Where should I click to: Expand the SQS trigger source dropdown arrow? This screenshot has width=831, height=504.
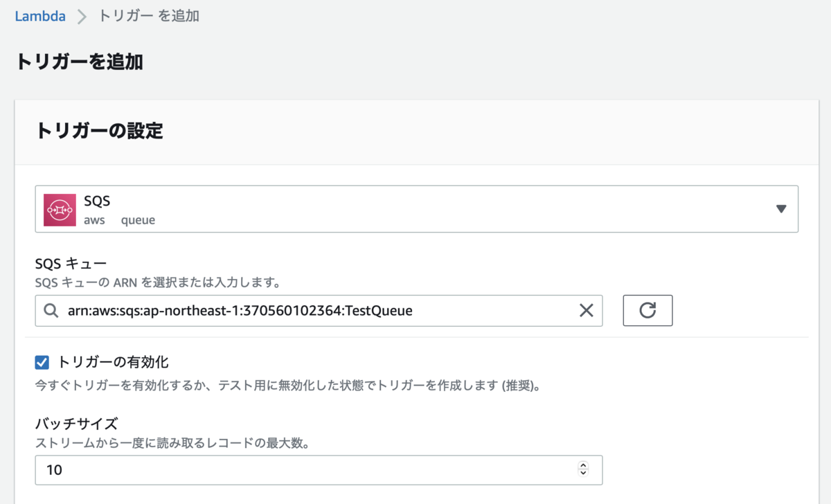pyautogui.click(x=781, y=208)
